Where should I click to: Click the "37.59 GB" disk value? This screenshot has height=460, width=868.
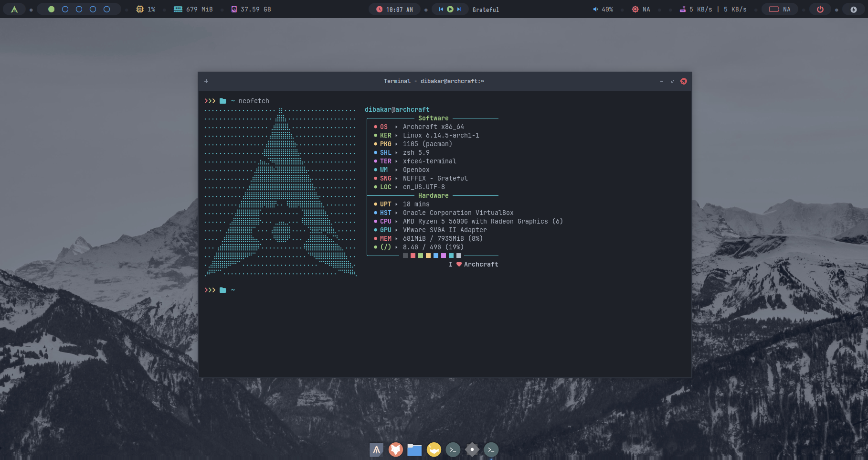[256, 10]
